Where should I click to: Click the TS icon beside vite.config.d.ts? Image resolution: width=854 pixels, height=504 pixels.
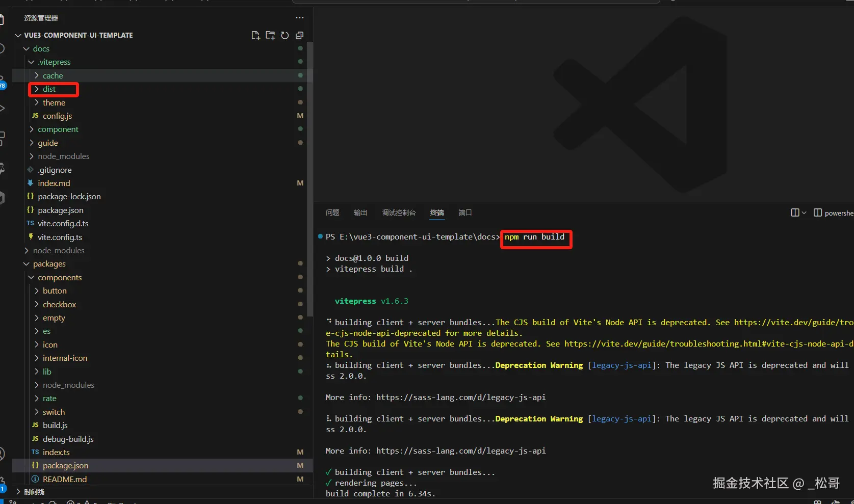point(31,223)
